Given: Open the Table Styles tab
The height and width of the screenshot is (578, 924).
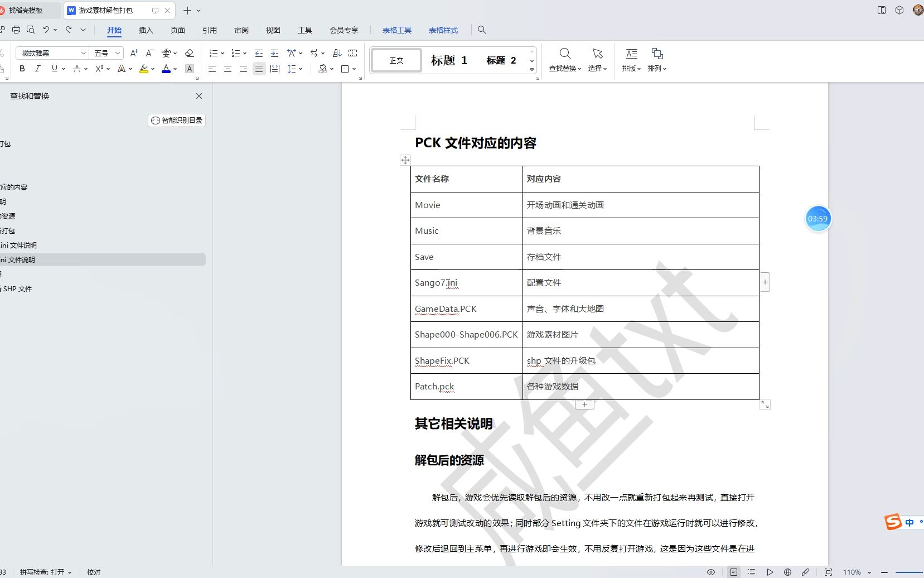Looking at the screenshot, I should click(x=443, y=30).
